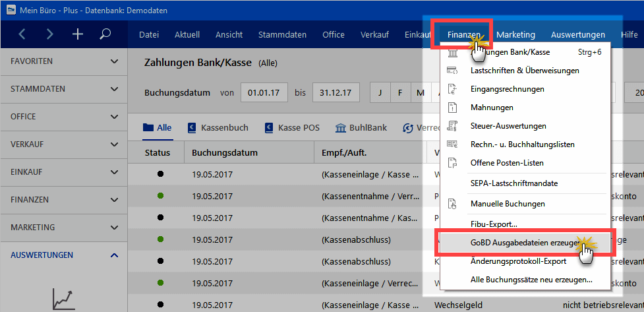This screenshot has width=644, height=312.
Task: Collapse the AUSWERTUNGEN sidebar section
Action: coord(64,255)
